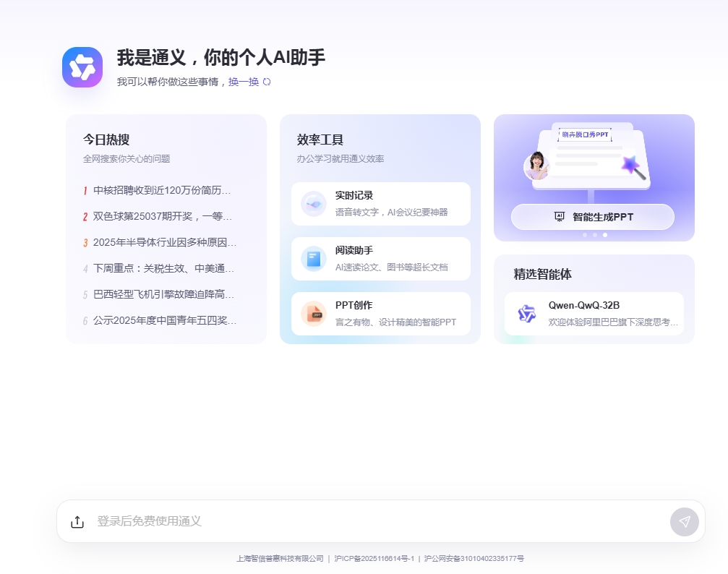Click the presentation icon in 智能生成PPT
Image resolution: width=728 pixels, height=574 pixels.
560,217
